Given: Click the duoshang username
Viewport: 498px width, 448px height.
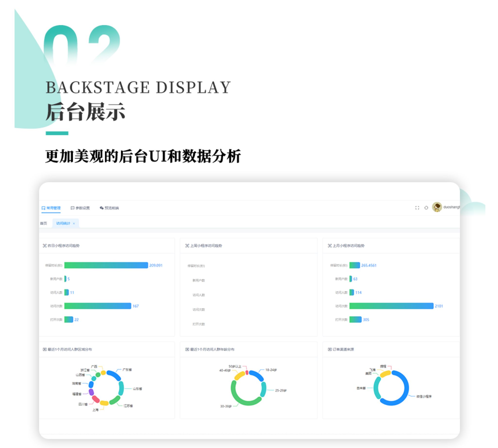Looking at the screenshot, I should (x=451, y=207).
